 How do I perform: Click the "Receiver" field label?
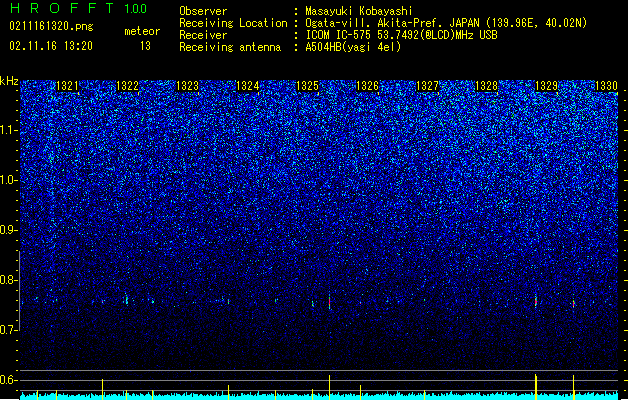click(203, 35)
